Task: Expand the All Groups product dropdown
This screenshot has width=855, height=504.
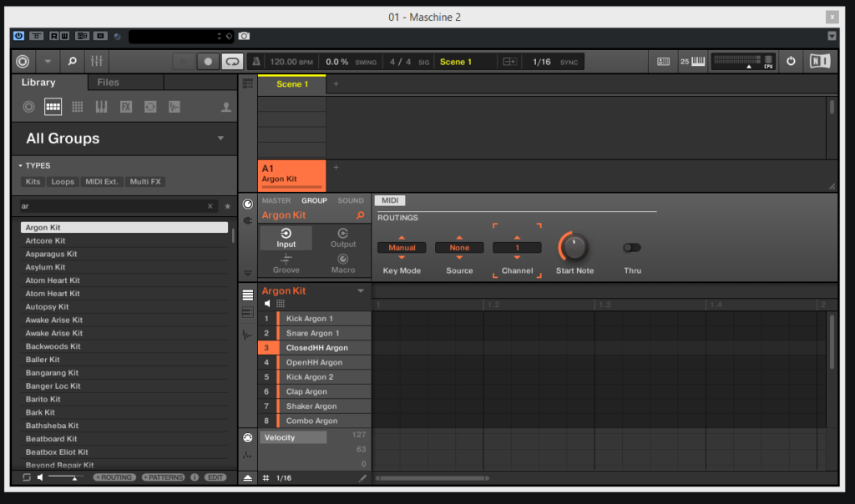Action: coord(220,139)
